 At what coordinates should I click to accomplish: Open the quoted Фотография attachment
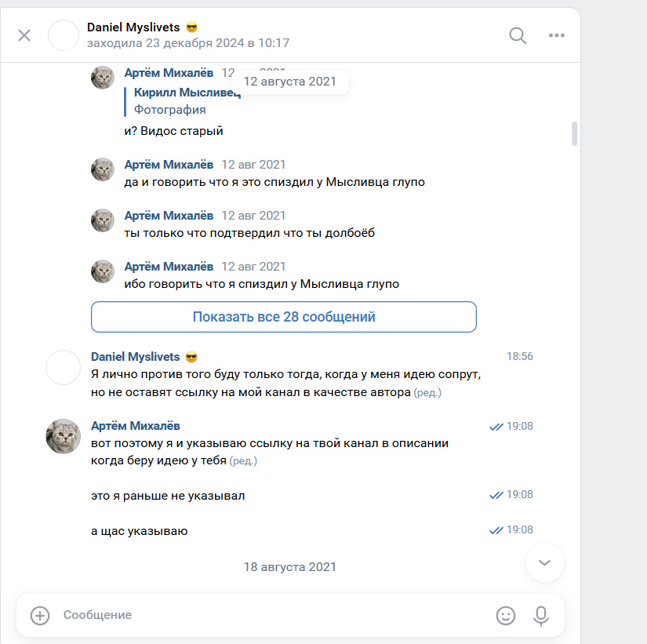click(x=169, y=110)
